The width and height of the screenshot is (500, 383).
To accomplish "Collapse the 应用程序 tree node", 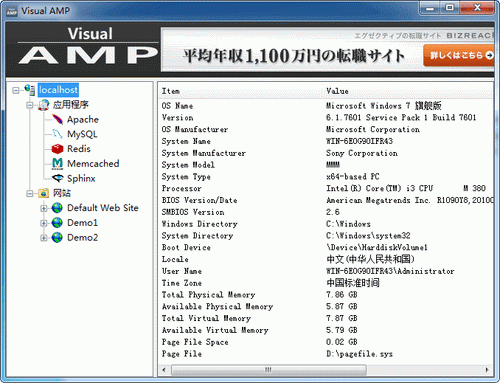I will coord(30,105).
